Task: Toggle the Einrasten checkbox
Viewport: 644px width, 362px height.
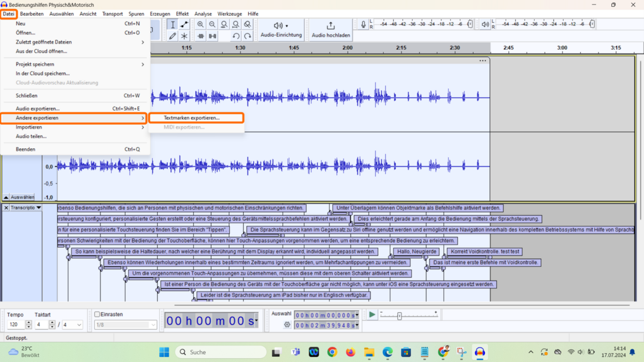Action: (x=97, y=315)
